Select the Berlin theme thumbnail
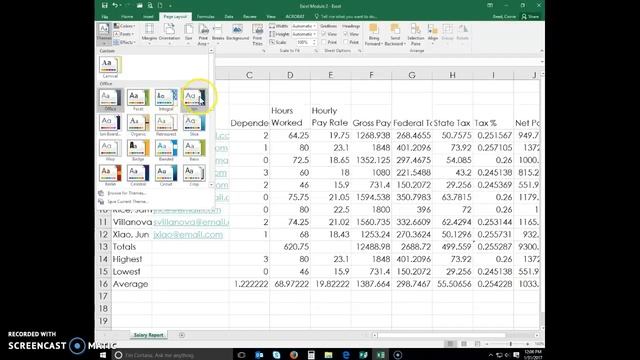Viewport: 640px width, 360px height. tap(110, 175)
